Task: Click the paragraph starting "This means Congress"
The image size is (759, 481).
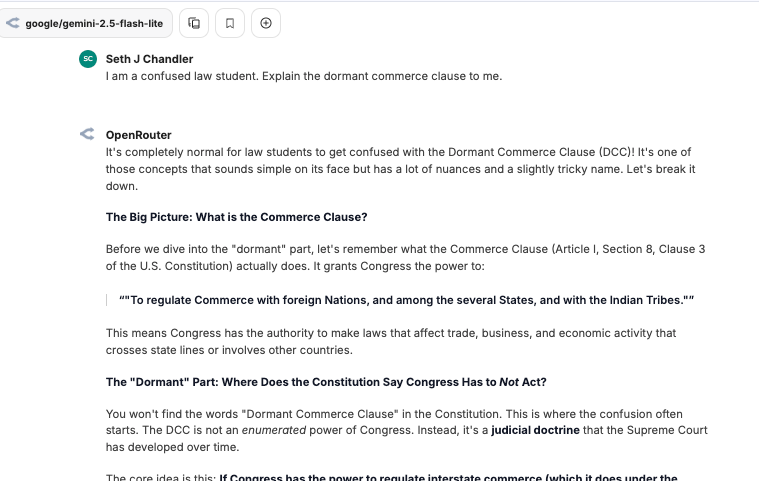Action: pyautogui.click(x=391, y=341)
